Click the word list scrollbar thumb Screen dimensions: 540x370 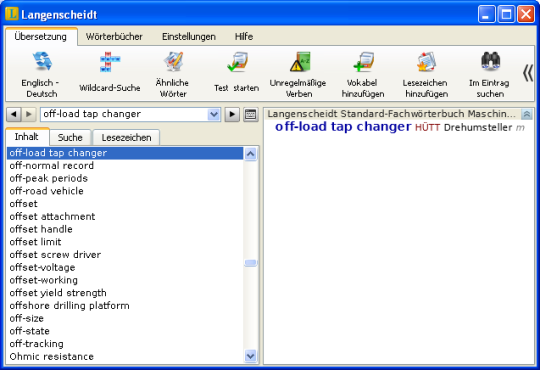click(x=251, y=263)
